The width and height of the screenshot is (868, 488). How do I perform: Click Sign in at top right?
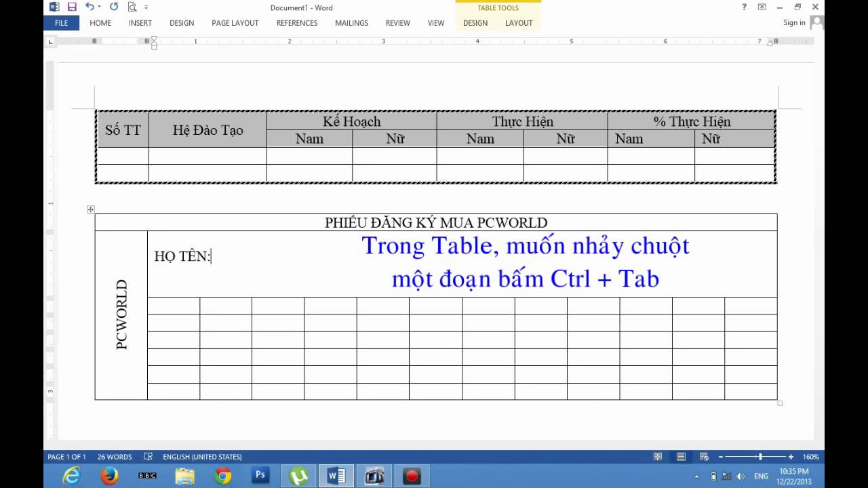(793, 22)
